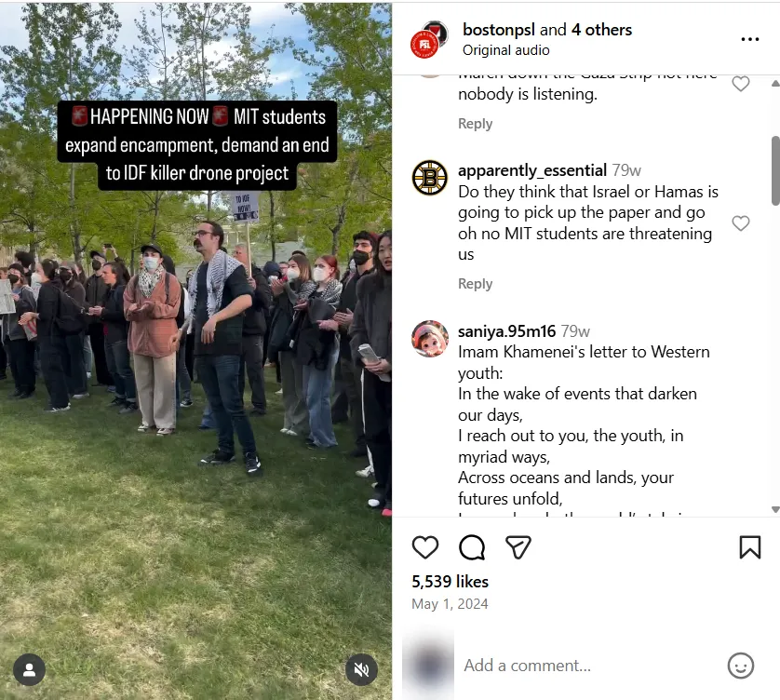The width and height of the screenshot is (780, 700).
Task: View the '4 others' collaborators list
Action: pyautogui.click(x=601, y=30)
